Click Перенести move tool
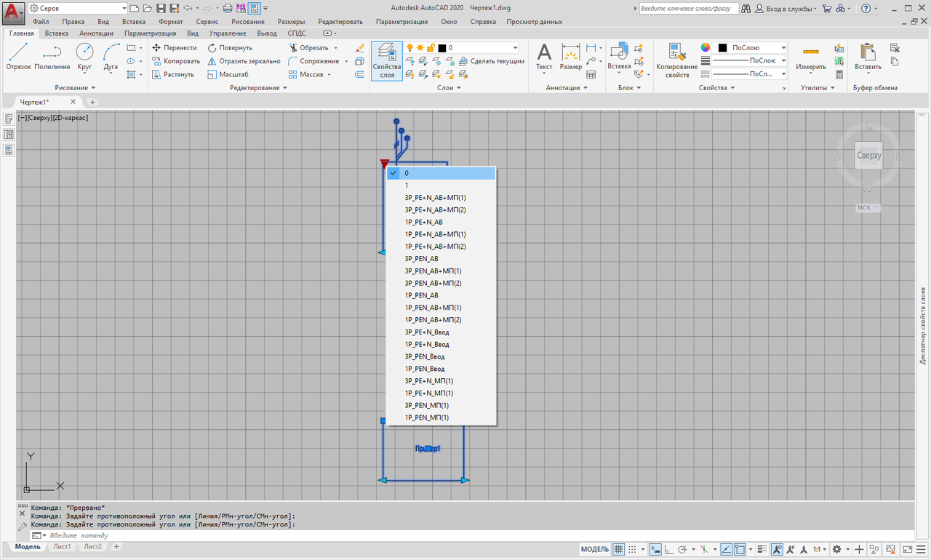Image resolution: width=931 pixels, height=560 pixels. [175, 47]
